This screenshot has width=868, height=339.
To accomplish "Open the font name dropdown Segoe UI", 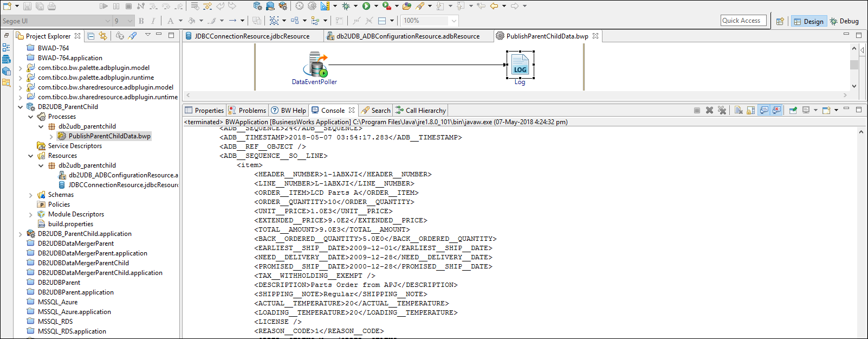I will click(x=107, y=21).
